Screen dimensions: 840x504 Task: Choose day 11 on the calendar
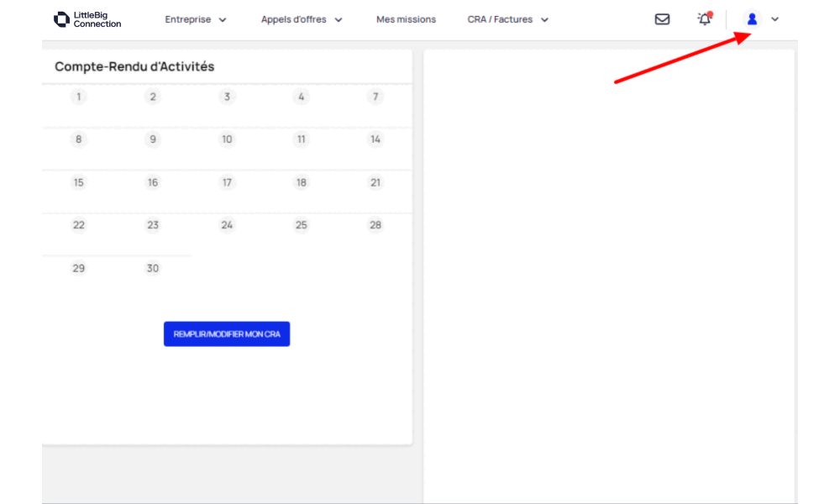point(301,139)
